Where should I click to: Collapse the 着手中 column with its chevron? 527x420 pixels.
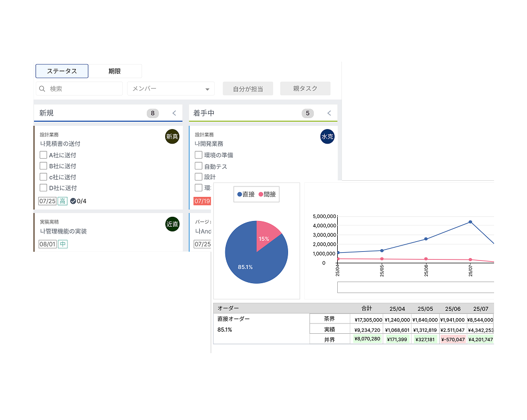(329, 113)
